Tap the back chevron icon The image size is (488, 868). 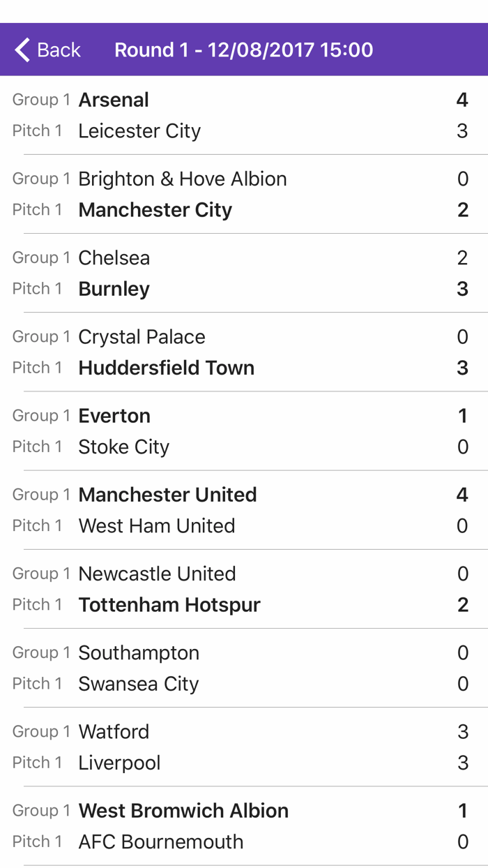pyautogui.click(x=21, y=49)
